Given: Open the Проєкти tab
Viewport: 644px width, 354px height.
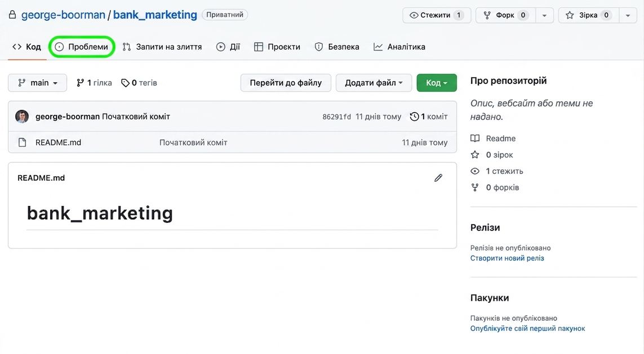Looking at the screenshot, I should click(x=277, y=47).
